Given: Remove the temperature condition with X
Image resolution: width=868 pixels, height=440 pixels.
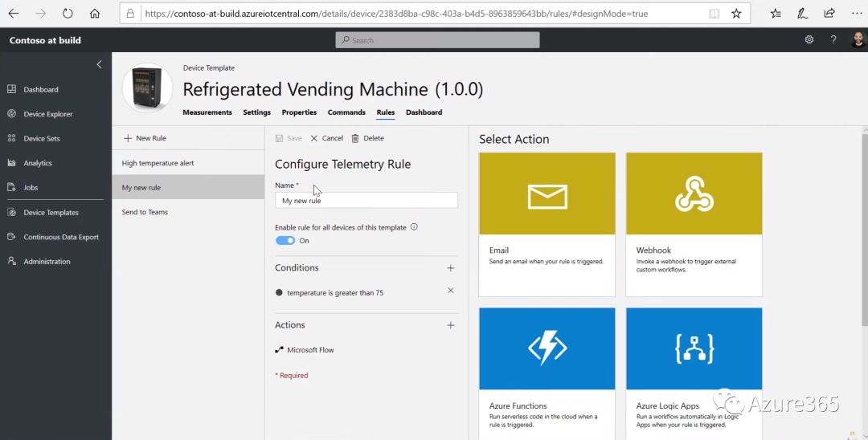Looking at the screenshot, I should tap(450, 291).
